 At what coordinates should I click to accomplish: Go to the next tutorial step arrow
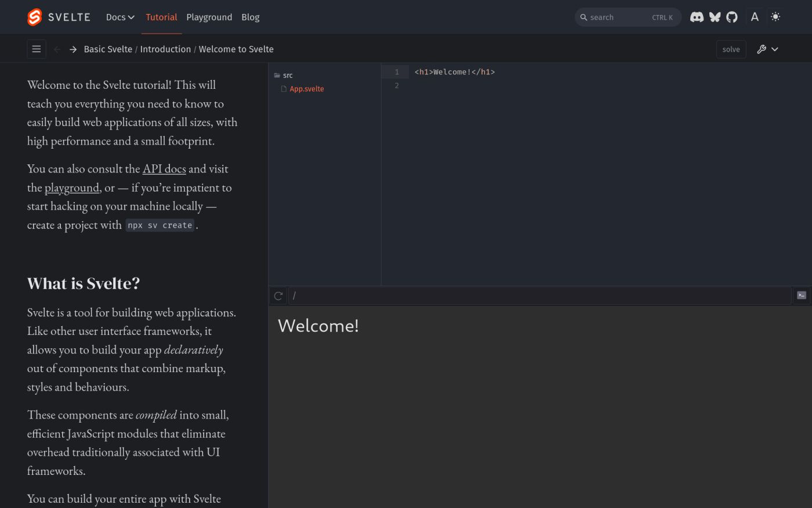73,49
